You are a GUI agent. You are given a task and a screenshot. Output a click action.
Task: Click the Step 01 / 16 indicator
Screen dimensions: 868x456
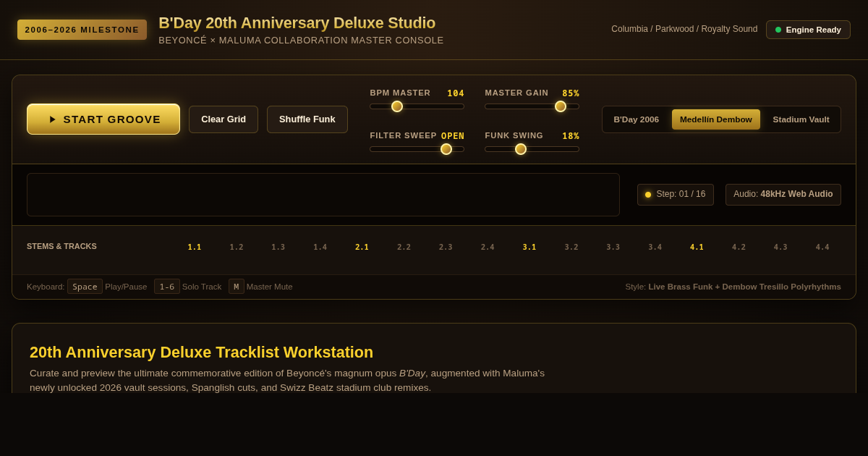[676, 195]
